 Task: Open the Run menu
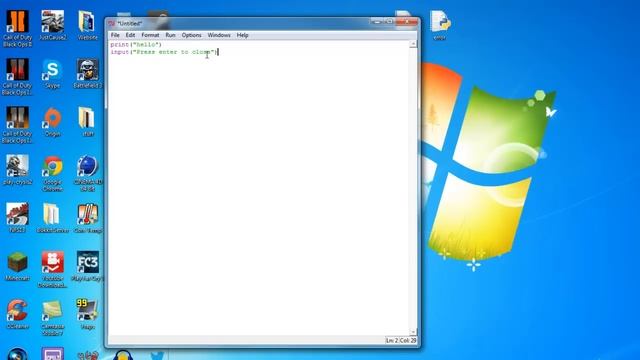click(x=170, y=35)
